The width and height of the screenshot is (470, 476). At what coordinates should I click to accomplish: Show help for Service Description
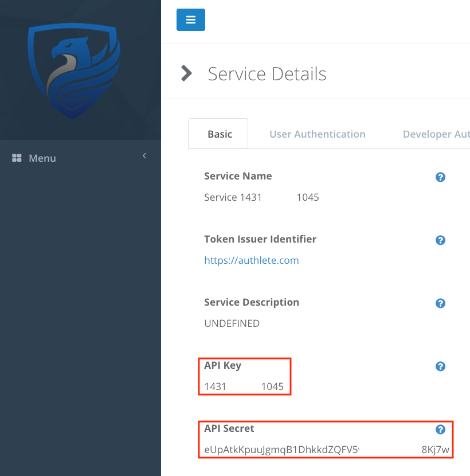pyautogui.click(x=440, y=303)
